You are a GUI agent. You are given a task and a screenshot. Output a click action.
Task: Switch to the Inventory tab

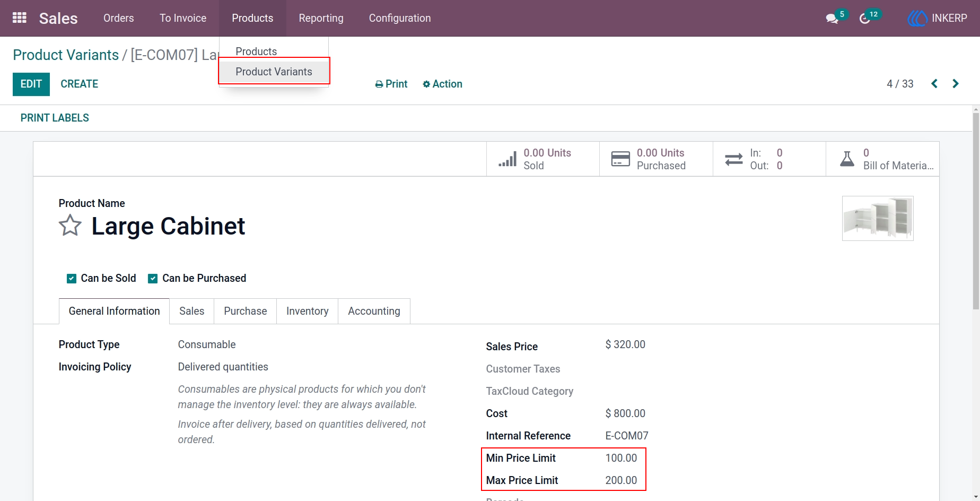(307, 311)
